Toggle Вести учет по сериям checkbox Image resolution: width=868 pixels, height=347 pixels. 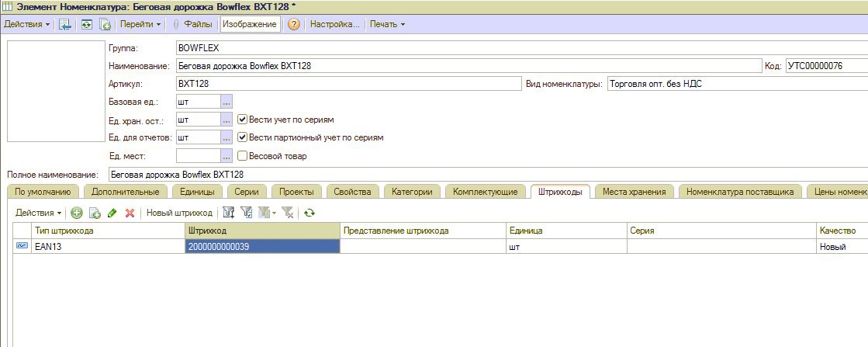[242, 120]
